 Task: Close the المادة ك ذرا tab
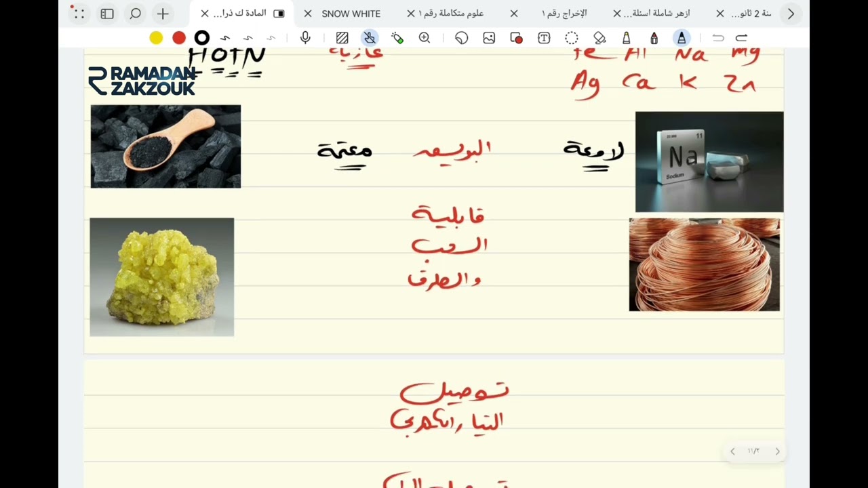[205, 14]
